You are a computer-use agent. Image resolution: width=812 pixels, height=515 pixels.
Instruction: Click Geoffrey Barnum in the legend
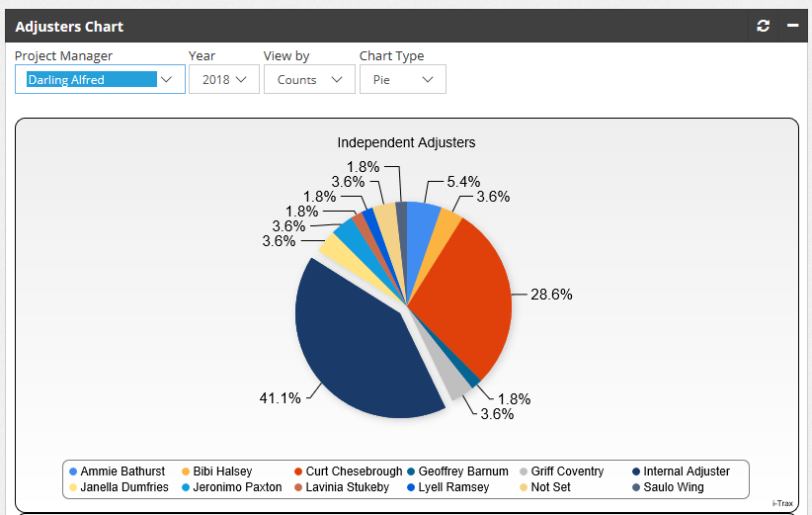(x=462, y=472)
